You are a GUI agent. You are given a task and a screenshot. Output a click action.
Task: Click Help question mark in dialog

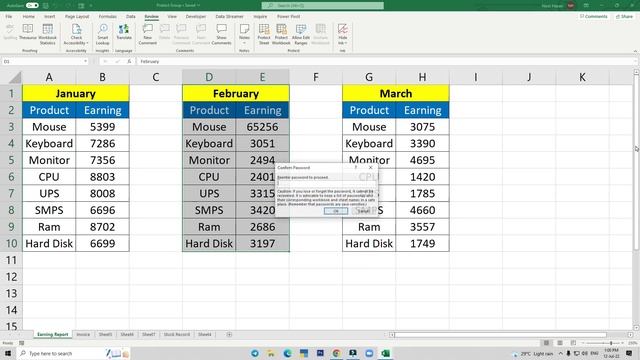pos(356,167)
